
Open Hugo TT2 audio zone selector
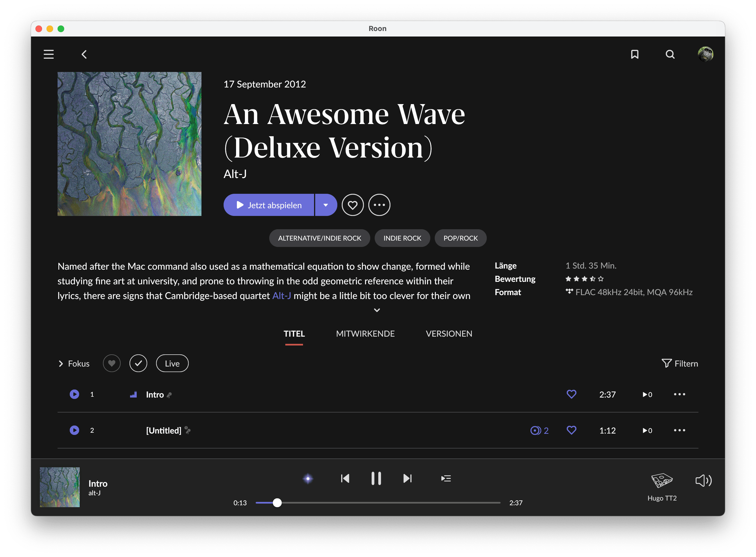[x=662, y=486]
